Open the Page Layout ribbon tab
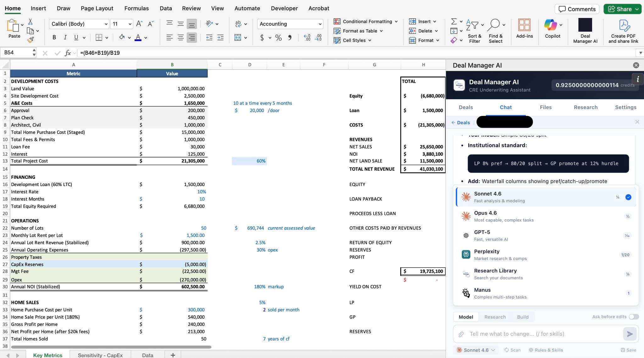 click(x=97, y=8)
